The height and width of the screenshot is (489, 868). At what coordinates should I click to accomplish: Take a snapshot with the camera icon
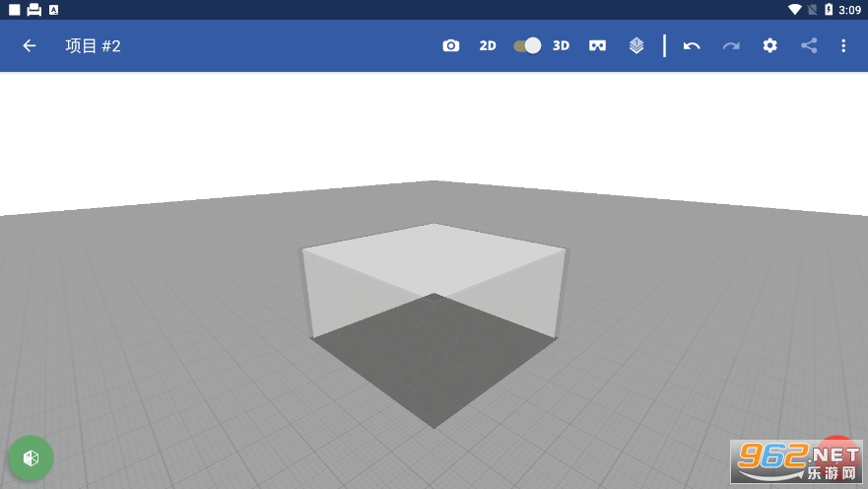[x=451, y=45]
